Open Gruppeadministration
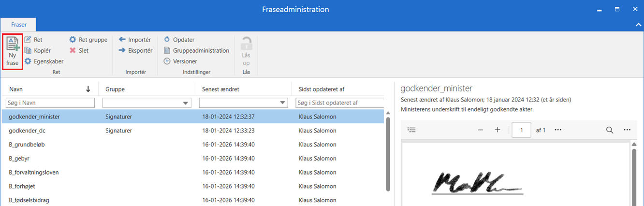The width and height of the screenshot is (644, 206). click(x=196, y=50)
